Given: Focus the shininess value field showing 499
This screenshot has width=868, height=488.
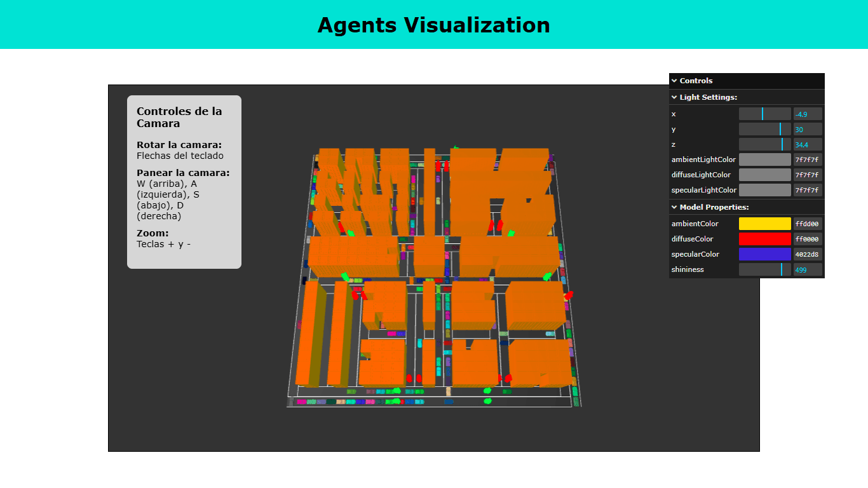Looking at the screenshot, I should tap(808, 269).
